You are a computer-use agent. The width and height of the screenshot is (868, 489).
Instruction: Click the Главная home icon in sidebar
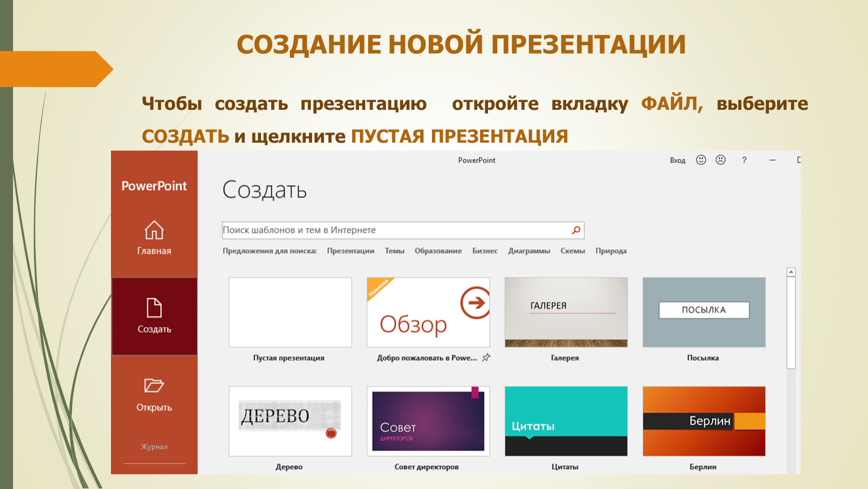tap(154, 230)
